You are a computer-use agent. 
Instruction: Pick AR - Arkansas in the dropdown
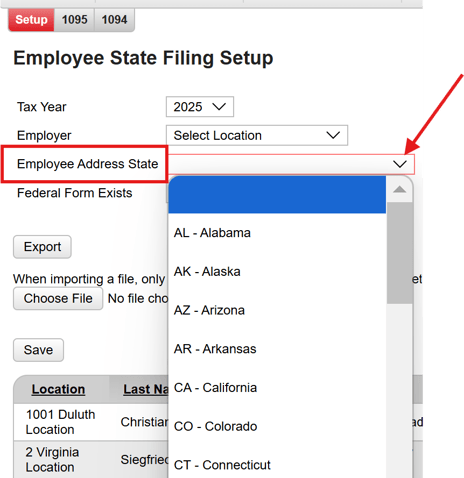pyautogui.click(x=277, y=349)
